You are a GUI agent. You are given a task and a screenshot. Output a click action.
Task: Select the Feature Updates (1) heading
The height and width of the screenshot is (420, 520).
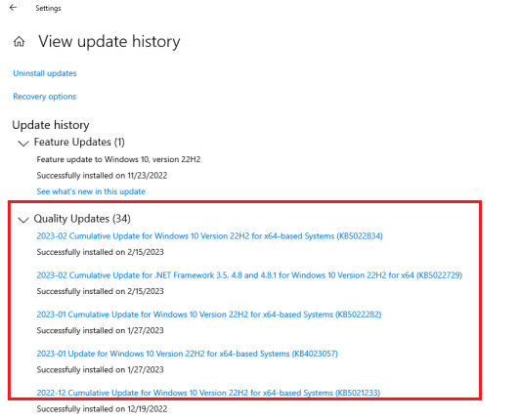(x=79, y=143)
